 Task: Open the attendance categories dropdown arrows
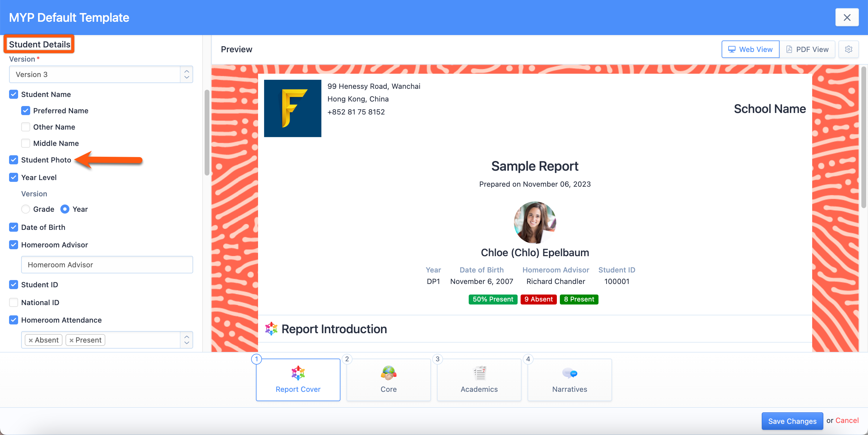186,340
